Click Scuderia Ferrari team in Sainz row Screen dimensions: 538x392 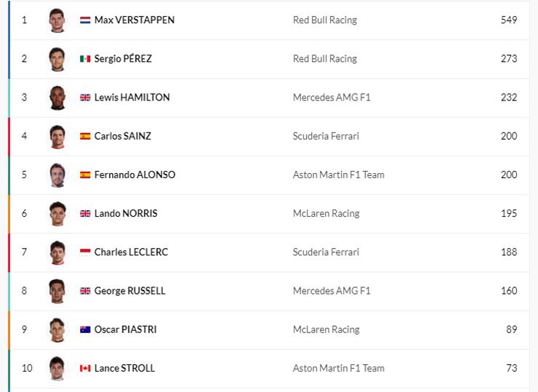(x=326, y=136)
